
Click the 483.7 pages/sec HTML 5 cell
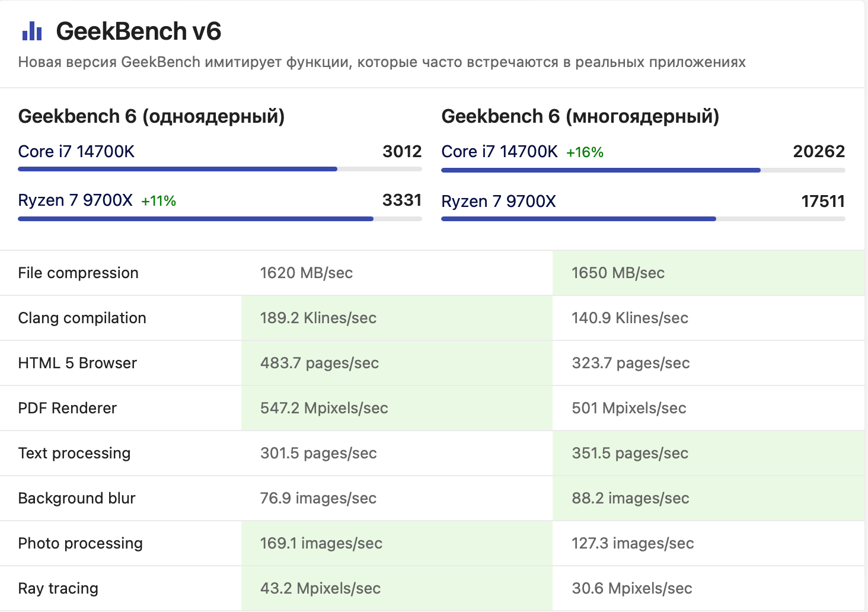(320, 363)
